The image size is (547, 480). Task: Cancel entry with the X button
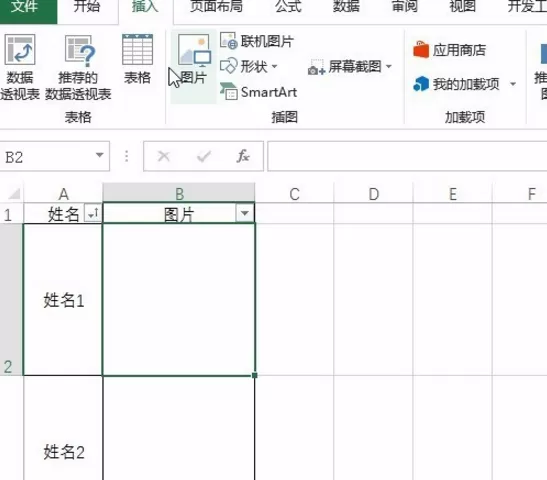point(164,156)
